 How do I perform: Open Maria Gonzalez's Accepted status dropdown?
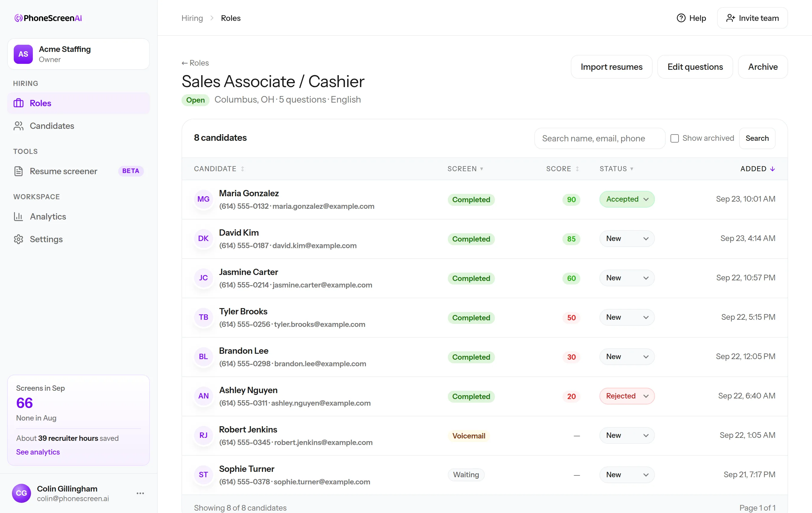pos(627,199)
